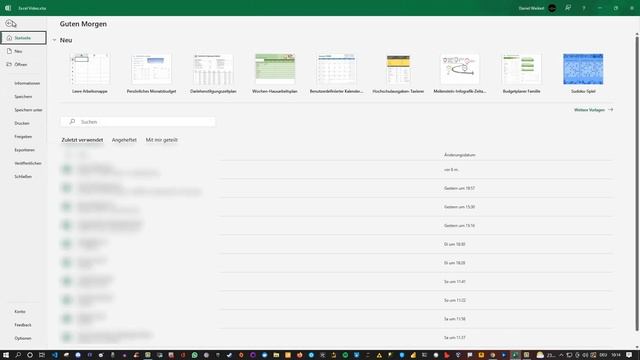Open the Drucken page
This screenshot has height=360, width=640.
tap(22, 123)
